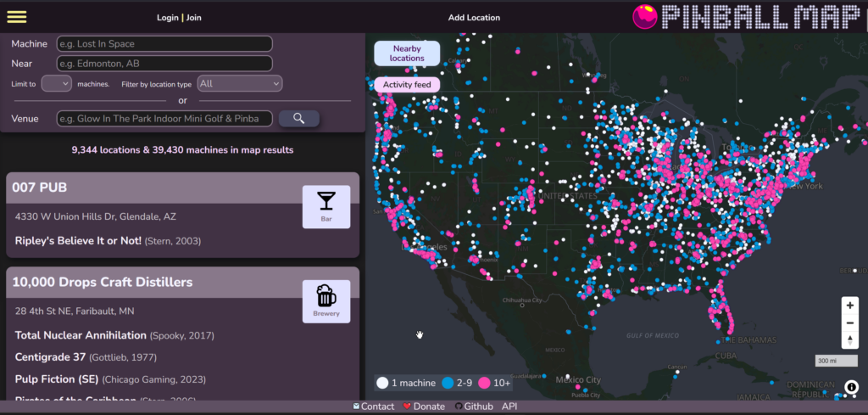Click the Brewery beer mug icon
Image resolution: width=868 pixels, height=415 pixels.
click(x=325, y=298)
